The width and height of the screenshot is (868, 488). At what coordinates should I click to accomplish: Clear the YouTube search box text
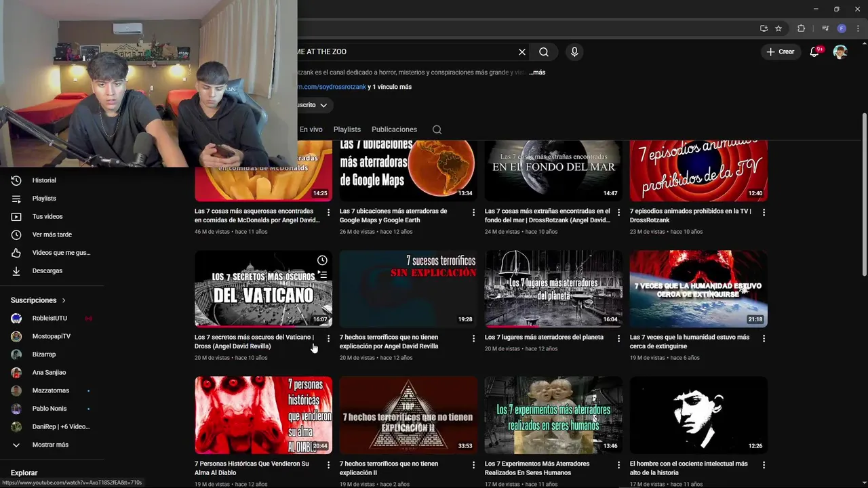coord(522,52)
